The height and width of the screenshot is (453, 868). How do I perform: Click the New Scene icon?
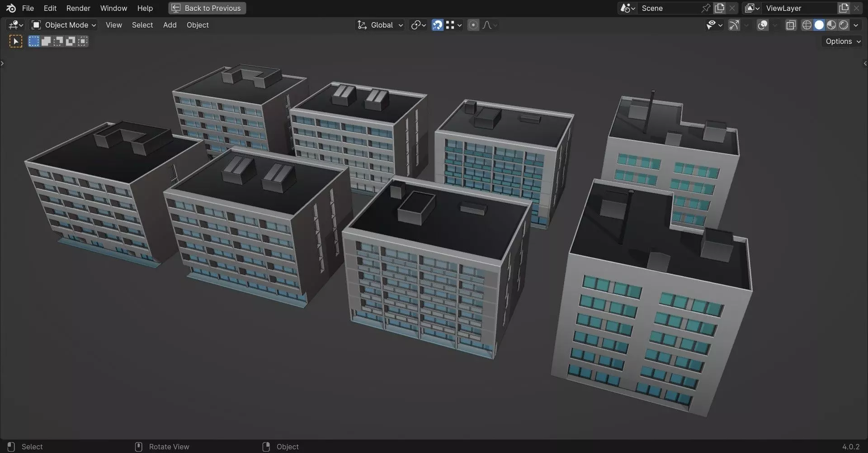[720, 8]
